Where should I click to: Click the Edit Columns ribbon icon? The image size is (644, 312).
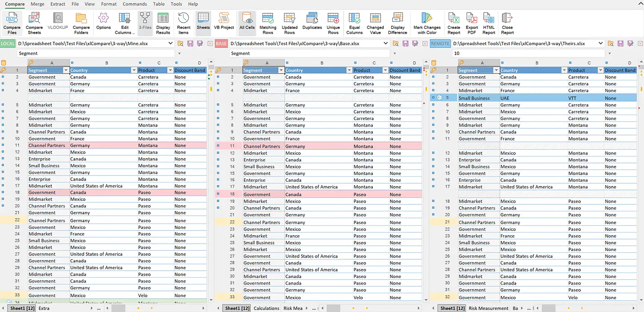click(125, 23)
